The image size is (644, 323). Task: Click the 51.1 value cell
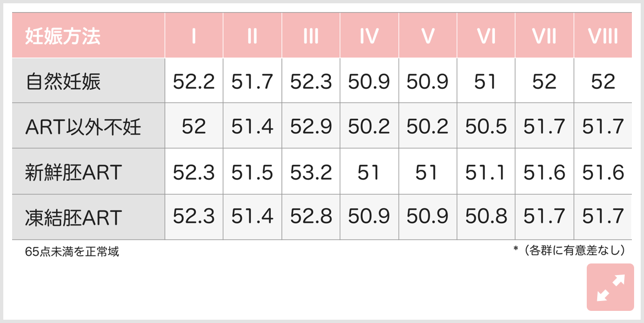(486, 173)
